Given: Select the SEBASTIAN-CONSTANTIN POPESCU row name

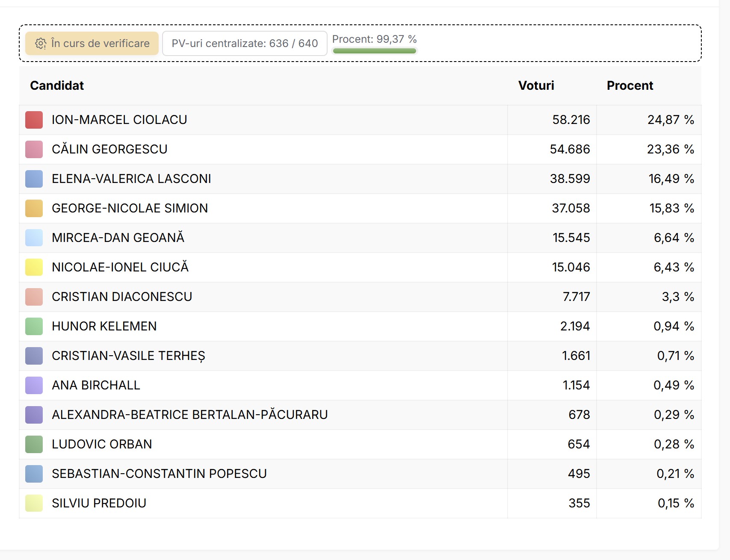Looking at the screenshot, I should pyautogui.click(x=159, y=474).
